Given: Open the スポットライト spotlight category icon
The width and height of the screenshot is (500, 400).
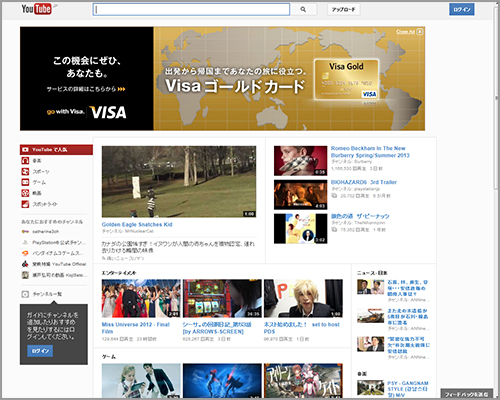Looking at the screenshot, I should tap(25, 204).
